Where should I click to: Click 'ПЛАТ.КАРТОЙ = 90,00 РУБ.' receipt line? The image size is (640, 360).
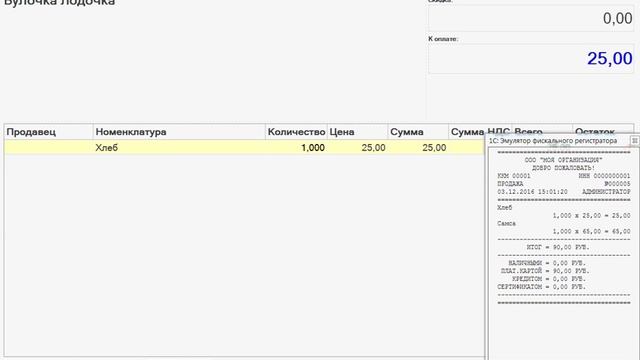[x=545, y=271]
